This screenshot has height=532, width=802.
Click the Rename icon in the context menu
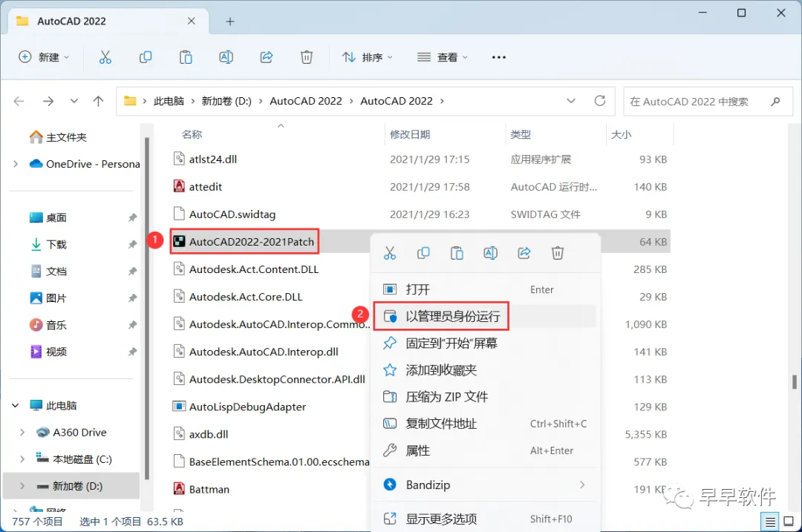491,253
